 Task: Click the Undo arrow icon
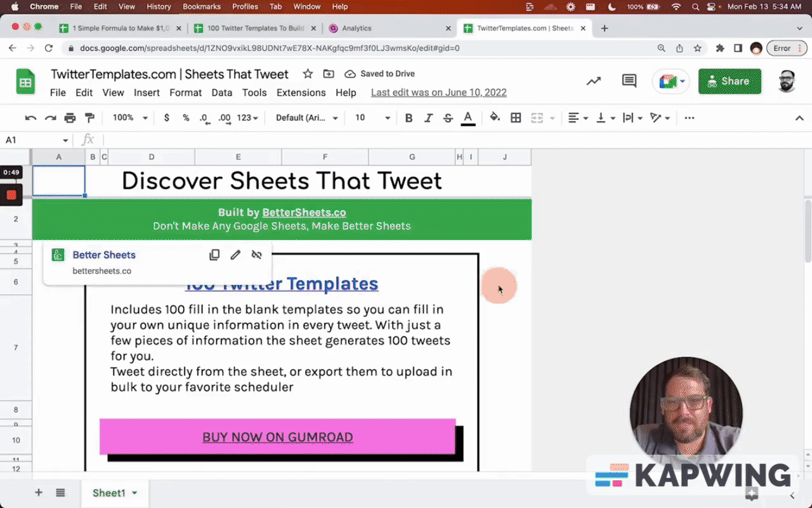tap(30, 118)
